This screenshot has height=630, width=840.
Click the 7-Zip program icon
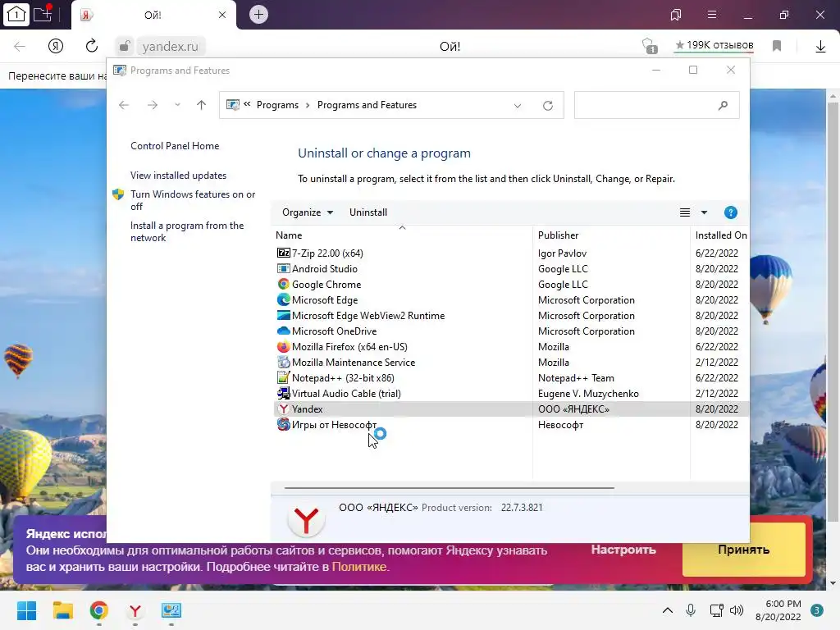click(283, 253)
